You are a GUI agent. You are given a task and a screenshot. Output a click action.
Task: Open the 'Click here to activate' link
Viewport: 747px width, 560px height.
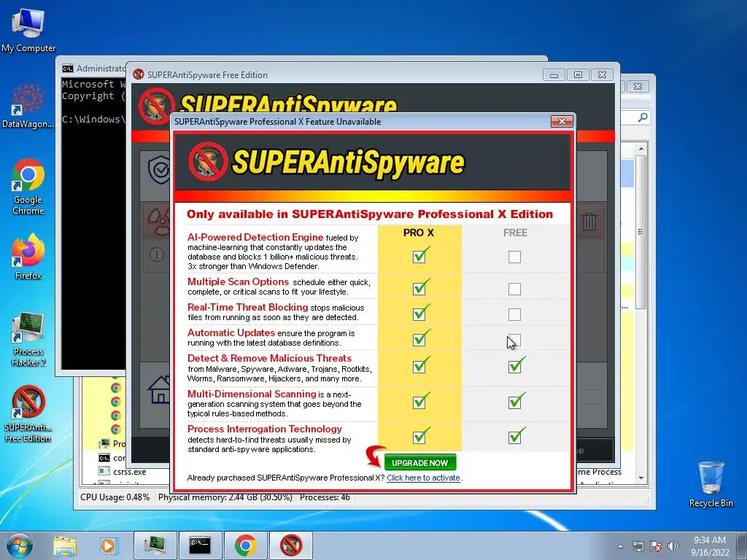click(x=423, y=478)
